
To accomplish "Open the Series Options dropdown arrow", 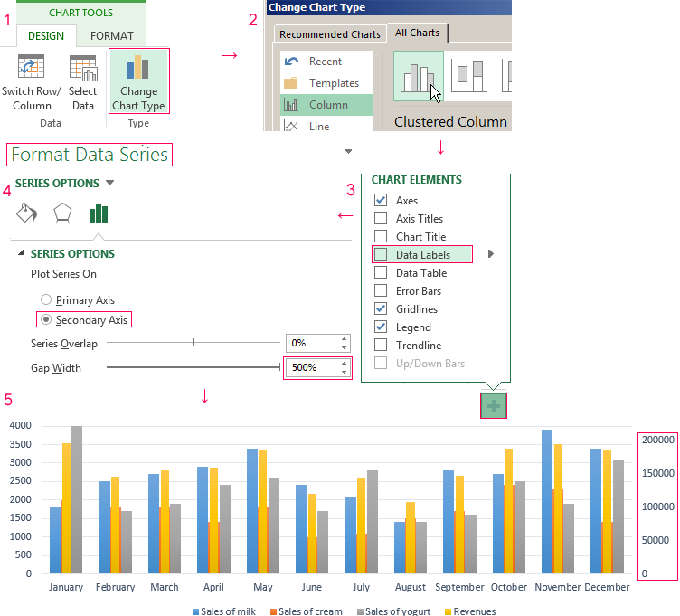I will tap(110, 183).
